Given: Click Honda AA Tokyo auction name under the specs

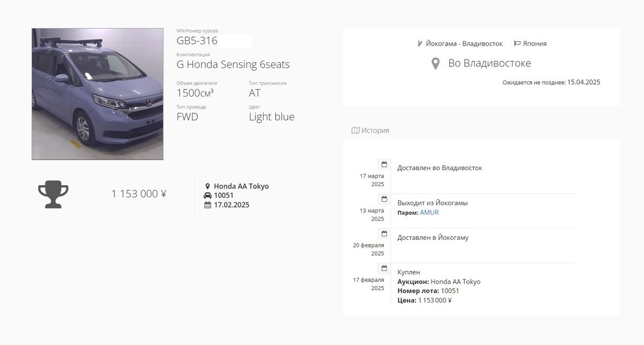Looking at the screenshot, I should click(x=241, y=186).
